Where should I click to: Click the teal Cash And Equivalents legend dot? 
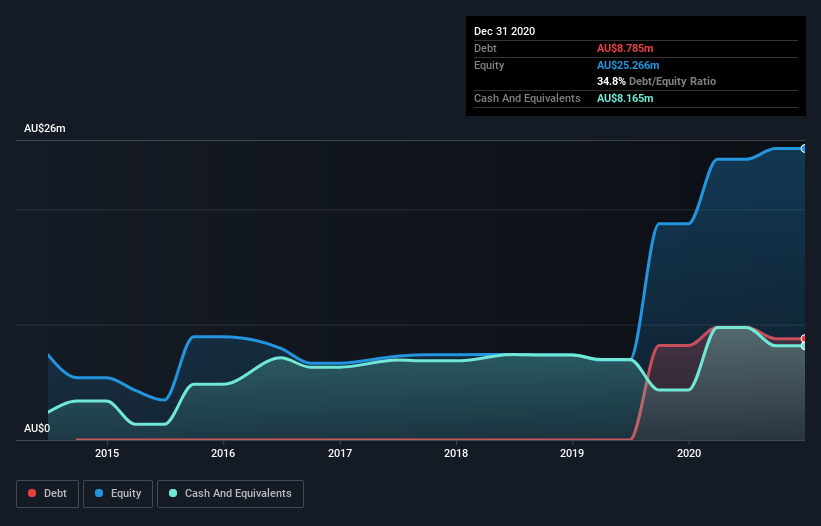(173, 493)
